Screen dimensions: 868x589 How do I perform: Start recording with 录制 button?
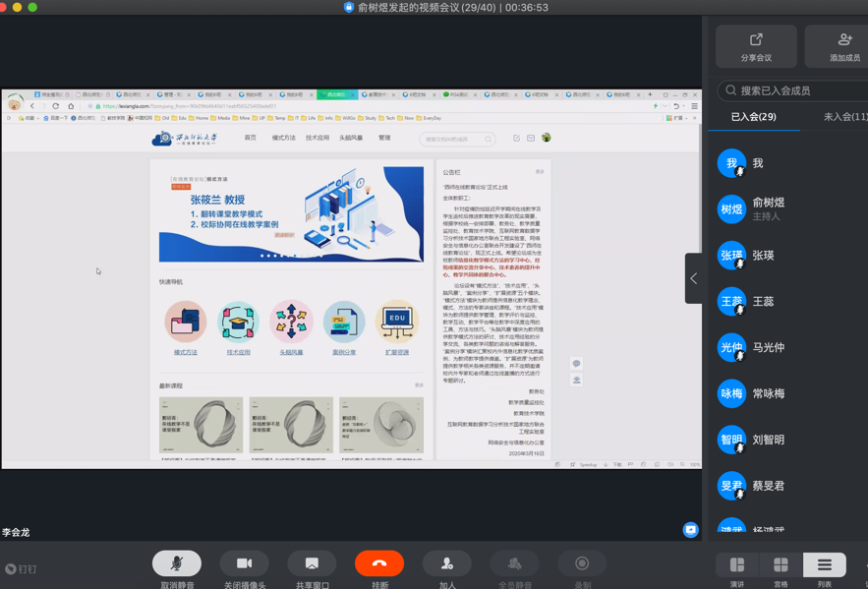click(x=582, y=563)
